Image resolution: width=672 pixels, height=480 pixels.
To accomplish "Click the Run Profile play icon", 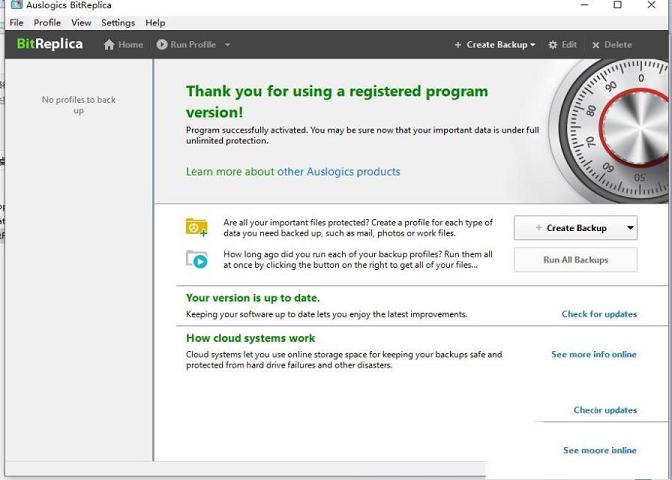I will [x=162, y=44].
